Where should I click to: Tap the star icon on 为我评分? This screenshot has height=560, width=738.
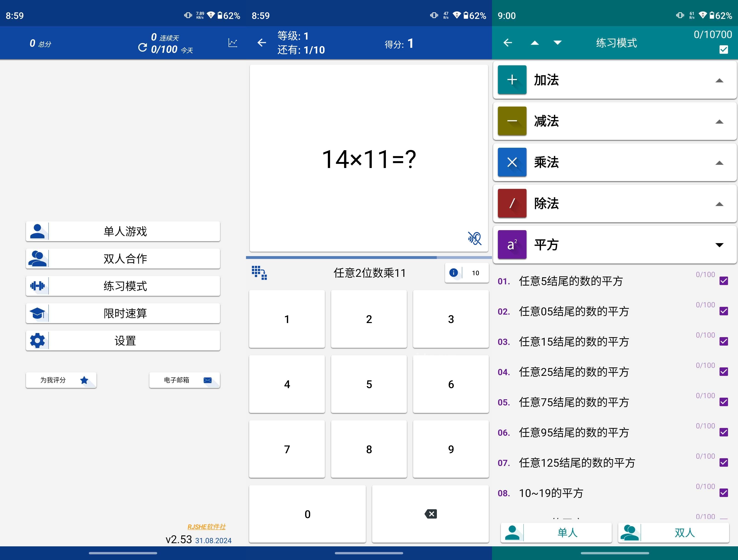pos(84,380)
